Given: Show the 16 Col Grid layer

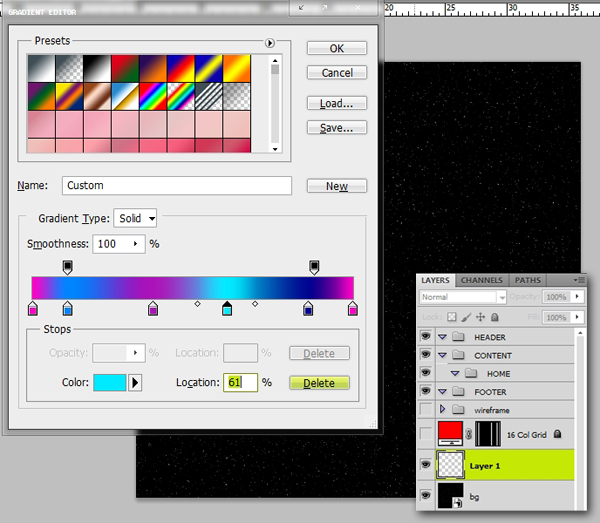Looking at the screenshot, I should [x=426, y=434].
